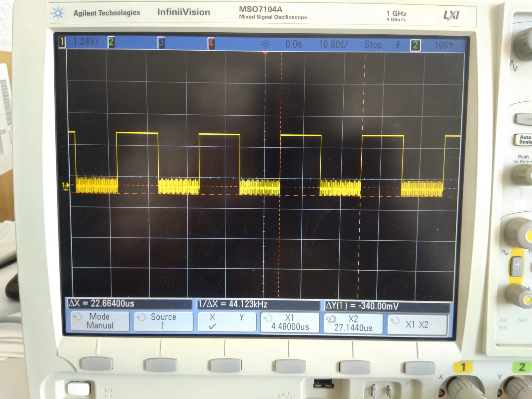Push the fourth physical softkey under X1

290,366
